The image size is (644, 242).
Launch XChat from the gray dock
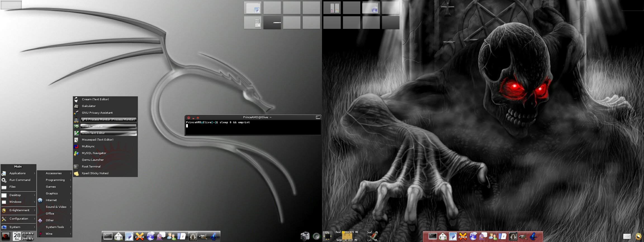(140, 236)
